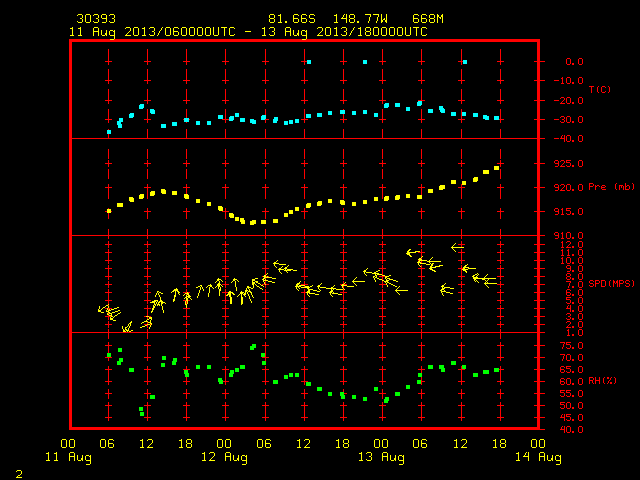Click the 13 Aug date label
The width and height of the screenshot is (640, 480).
pyautogui.click(x=381, y=457)
